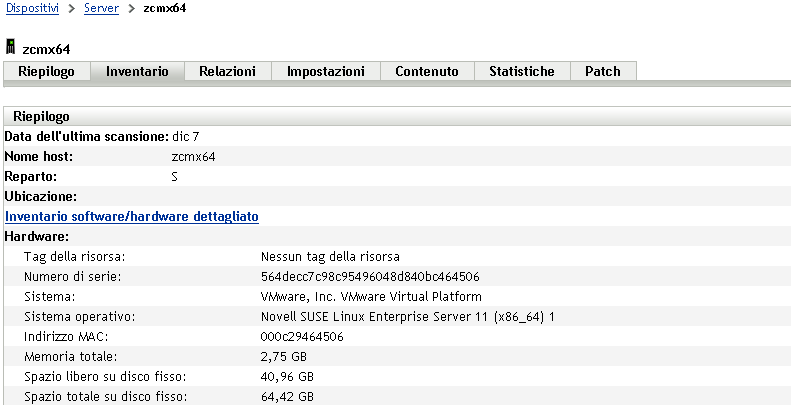Screen dimensions: 791x405
Task: Open the Inventario tab
Action: coord(137,71)
